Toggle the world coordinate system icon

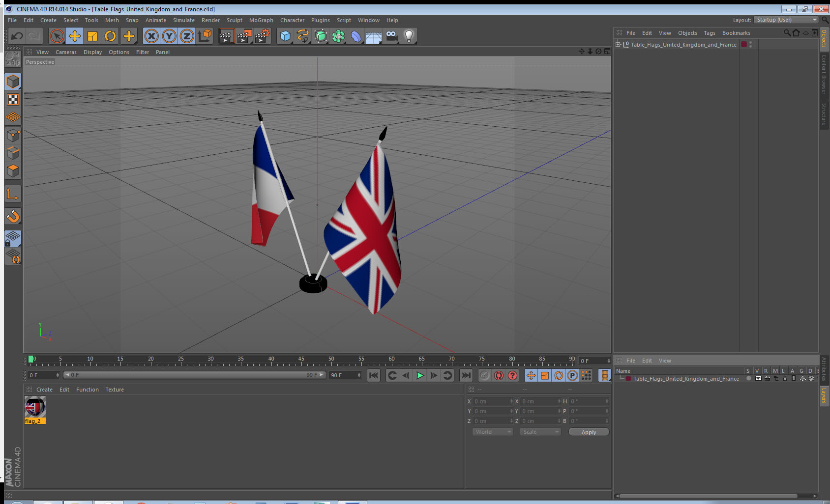pos(205,36)
